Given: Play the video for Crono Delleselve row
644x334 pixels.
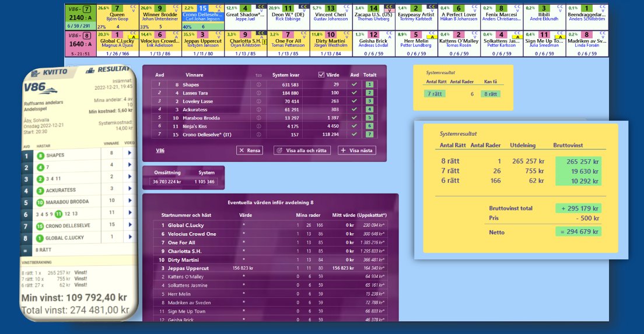Looking at the screenshot, I should click(129, 224).
